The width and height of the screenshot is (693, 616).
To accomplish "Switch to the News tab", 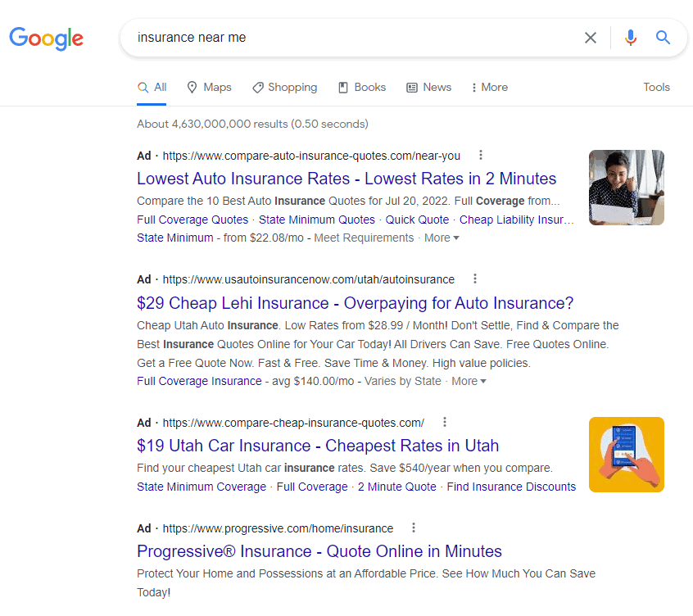I will (428, 87).
